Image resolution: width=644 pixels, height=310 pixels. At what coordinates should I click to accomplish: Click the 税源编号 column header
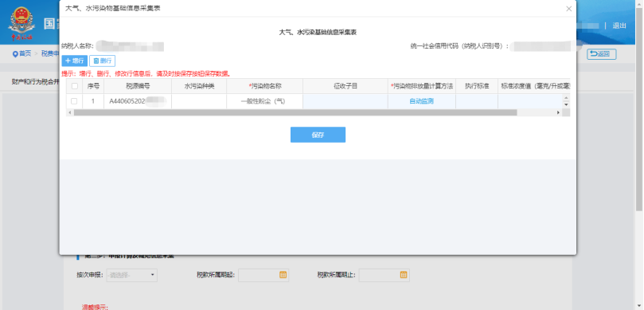coord(138,86)
